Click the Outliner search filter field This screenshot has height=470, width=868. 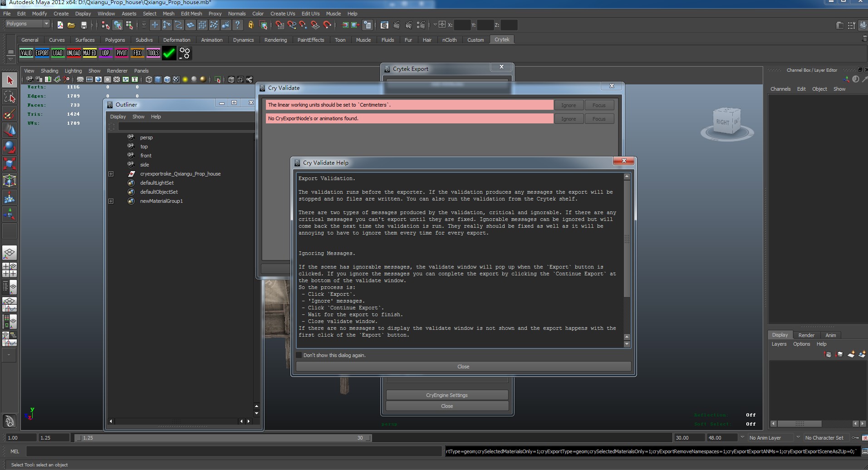tap(186, 127)
